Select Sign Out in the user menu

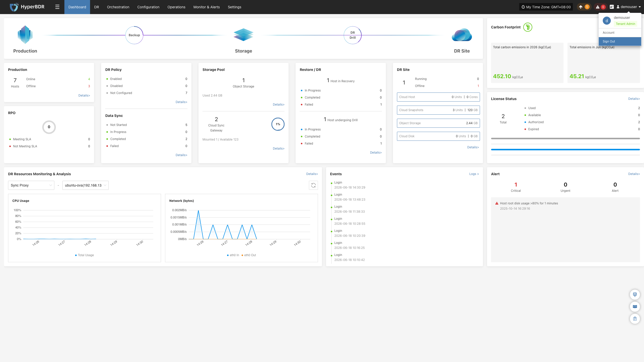pyautogui.click(x=620, y=41)
